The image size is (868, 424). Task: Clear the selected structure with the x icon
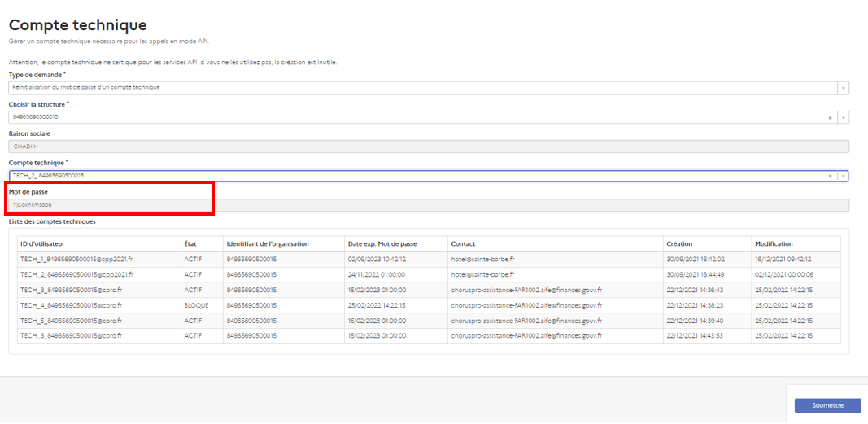click(x=830, y=117)
